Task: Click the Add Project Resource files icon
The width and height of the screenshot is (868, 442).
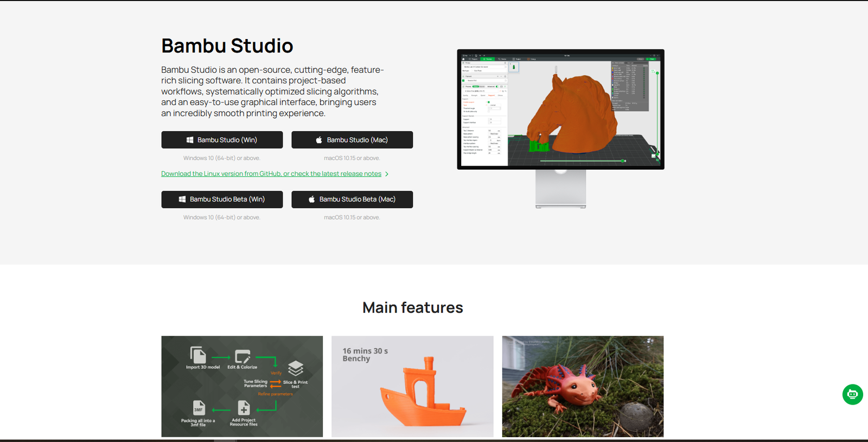Action: coord(244,407)
